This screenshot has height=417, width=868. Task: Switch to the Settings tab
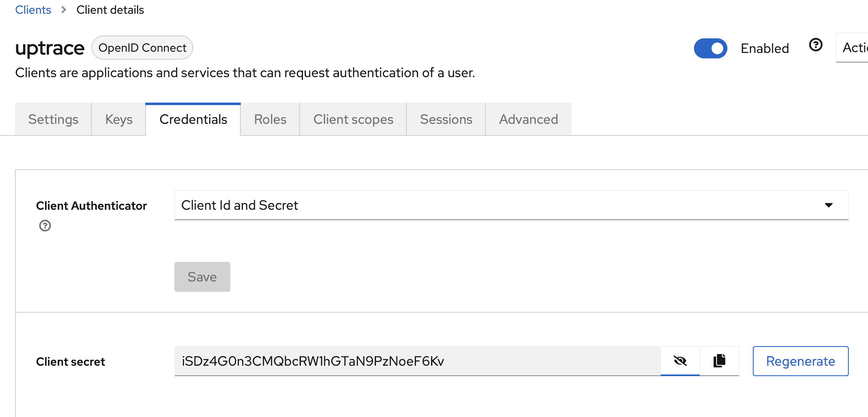[x=53, y=119]
